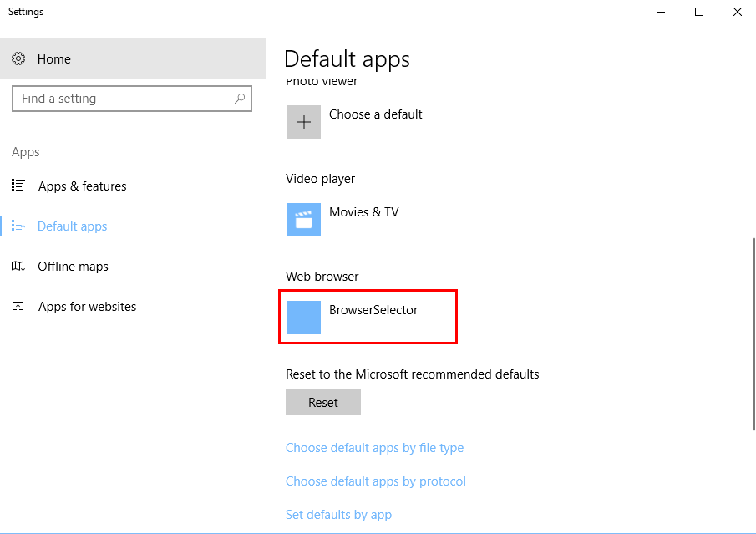Viewport: 756px width, 534px height.
Task: Minimize the Settings window
Action: coord(661,12)
